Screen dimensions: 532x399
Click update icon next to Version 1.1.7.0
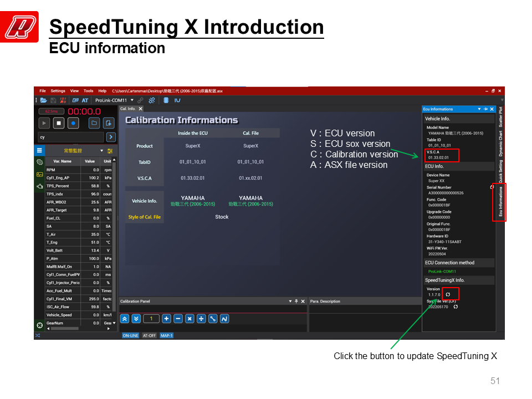(x=448, y=294)
